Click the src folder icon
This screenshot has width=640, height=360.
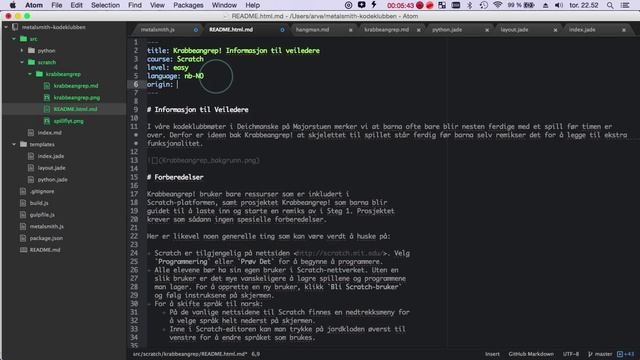(x=24, y=39)
